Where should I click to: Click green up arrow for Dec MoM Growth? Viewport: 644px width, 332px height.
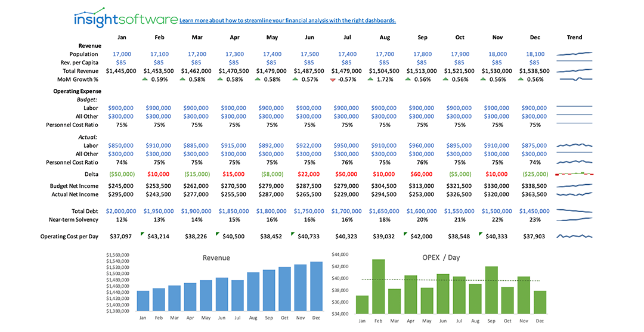pyautogui.click(x=521, y=79)
